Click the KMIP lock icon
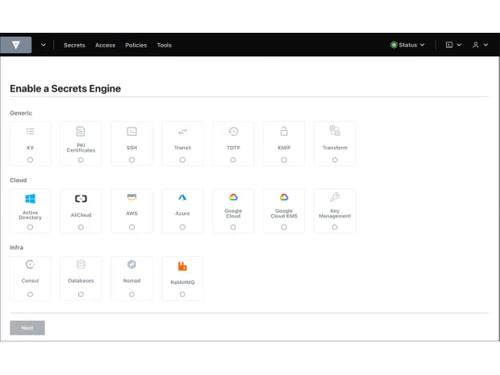 pyautogui.click(x=284, y=131)
